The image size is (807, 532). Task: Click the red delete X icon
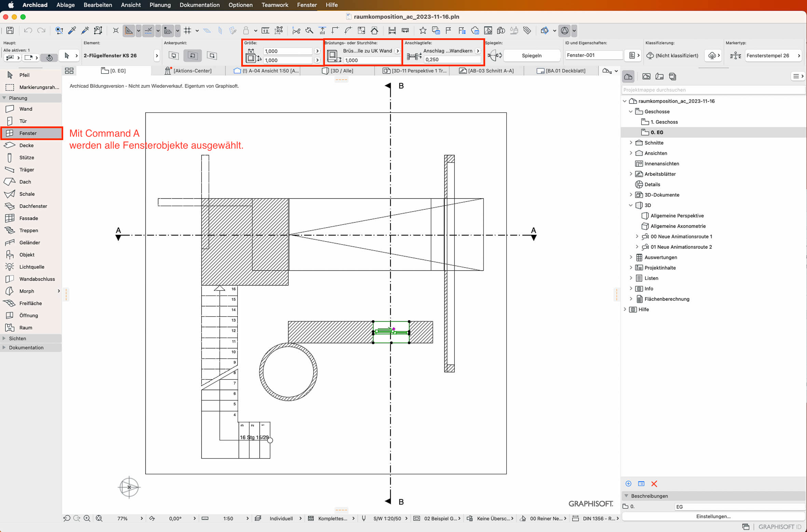coord(654,483)
